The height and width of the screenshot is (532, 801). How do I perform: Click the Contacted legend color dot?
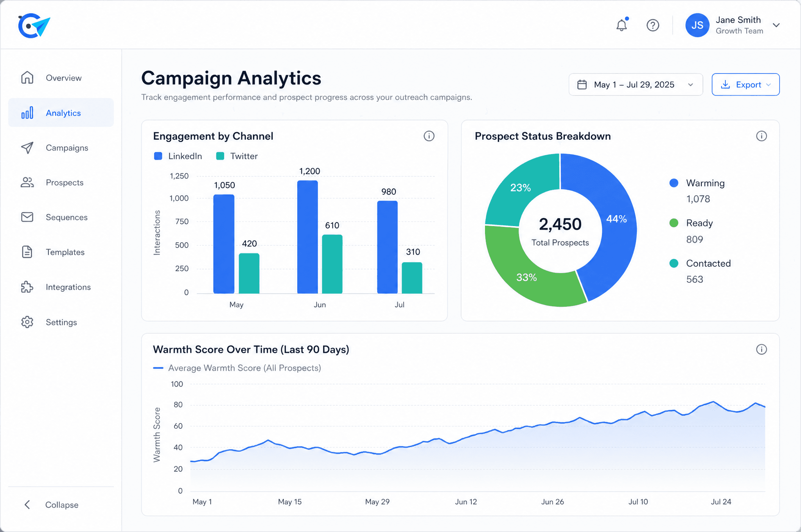coord(673,263)
